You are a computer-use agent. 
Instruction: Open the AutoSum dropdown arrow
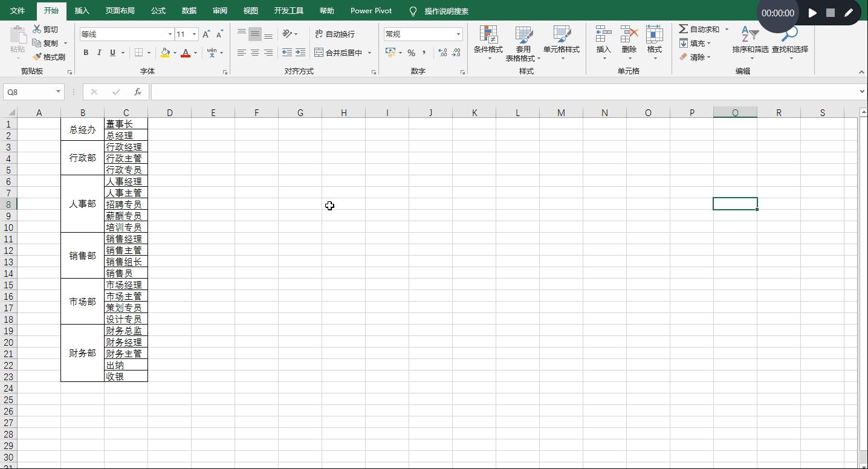[727, 29]
